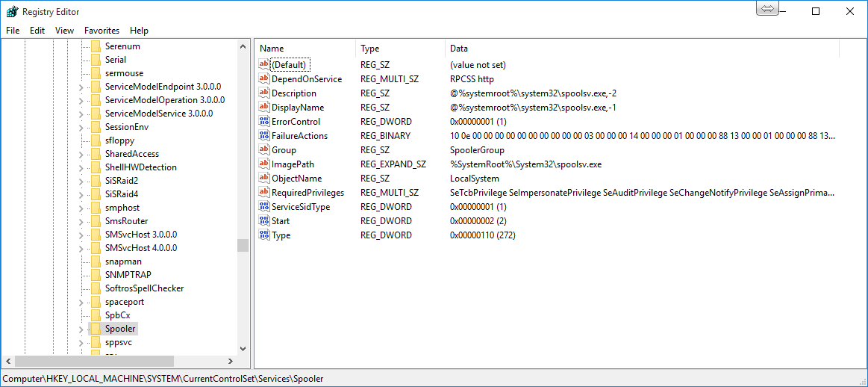Open the File menu

click(x=13, y=31)
